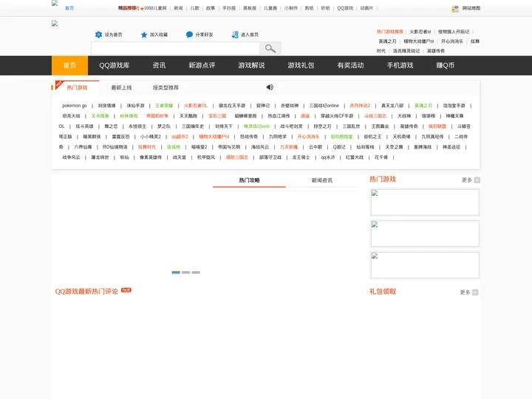Click 怪物猎人开拓记 in the recommendations
This screenshot has height=399, width=532.
[454, 32]
